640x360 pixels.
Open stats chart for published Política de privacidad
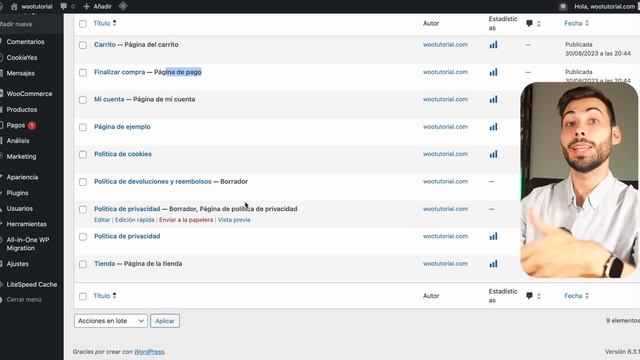click(x=493, y=236)
